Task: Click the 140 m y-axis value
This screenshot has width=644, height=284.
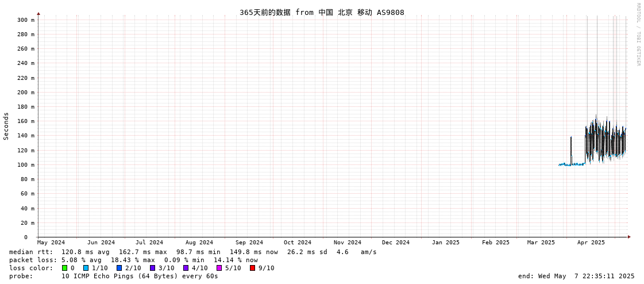Action: click(26, 135)
